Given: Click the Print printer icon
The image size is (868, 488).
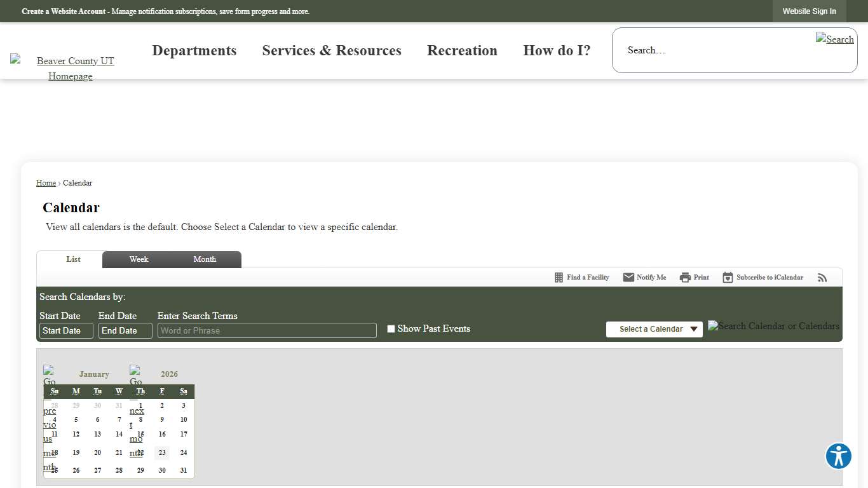Looking at the screenshot, I should [x=685, y=278].
